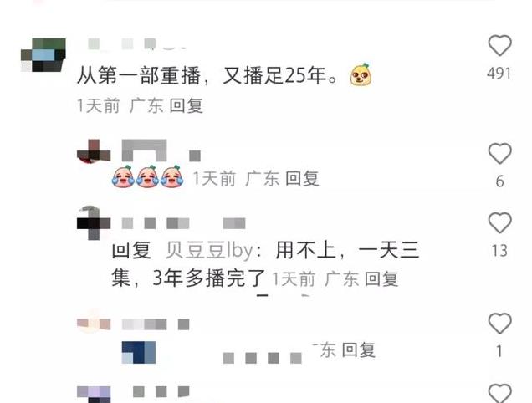532x403 pixels.
Task: Click 回复 on the blurred image reply
Action: (x=358, y=349)
